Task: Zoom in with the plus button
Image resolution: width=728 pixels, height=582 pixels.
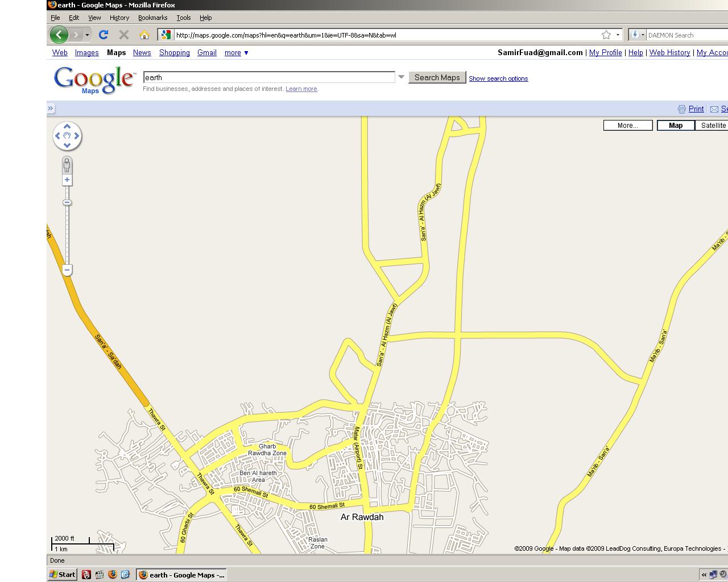Action: pos(67,180)
